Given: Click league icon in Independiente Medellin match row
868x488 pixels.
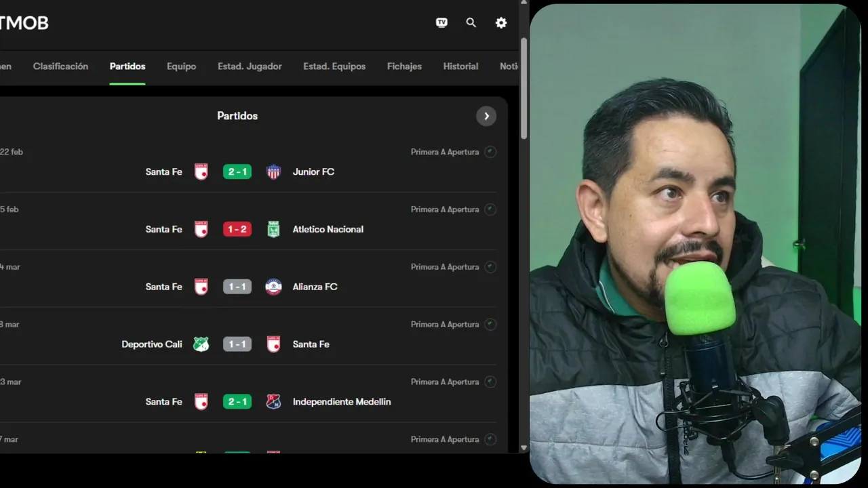Looking at the screenshot, I should click(490, 382).
